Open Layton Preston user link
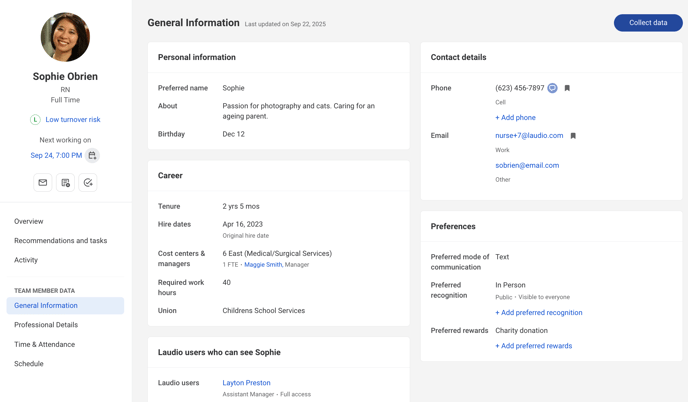Screen dimensions: 688x402 click(x=246, y=383)
